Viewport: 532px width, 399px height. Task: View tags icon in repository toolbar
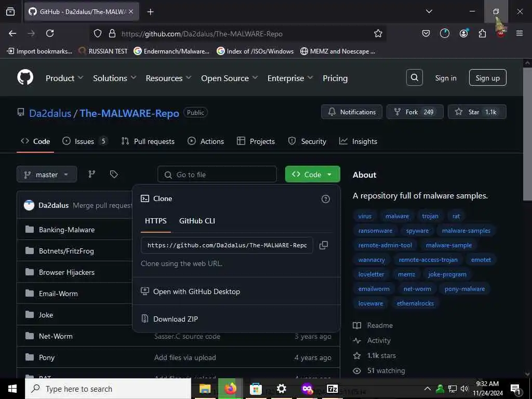pos(114,175)
